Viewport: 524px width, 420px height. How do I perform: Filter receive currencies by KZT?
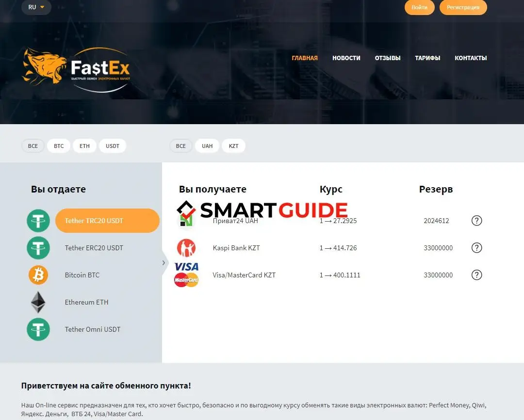click(x=233, y=146)
